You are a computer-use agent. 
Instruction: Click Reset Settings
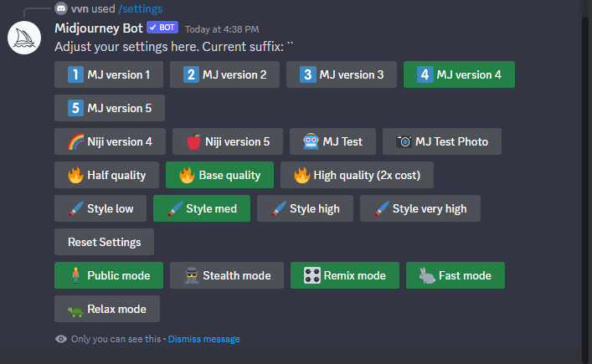coord(104,242)
